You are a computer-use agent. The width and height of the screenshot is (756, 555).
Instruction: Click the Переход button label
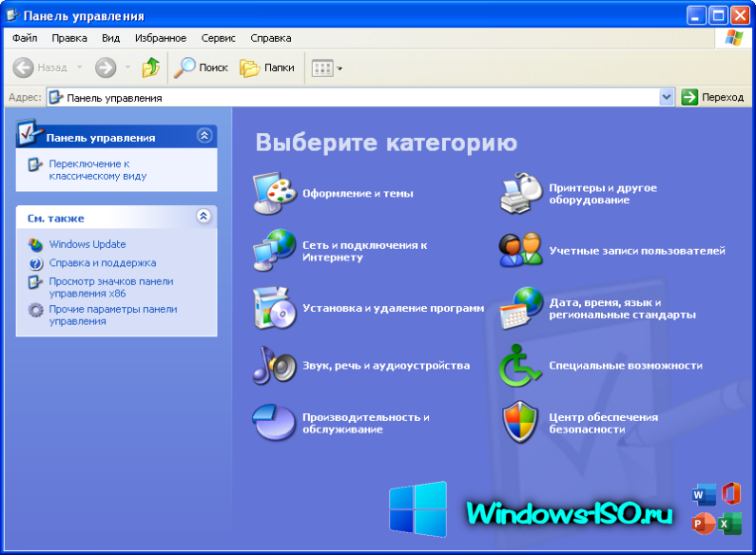point(723,97)
